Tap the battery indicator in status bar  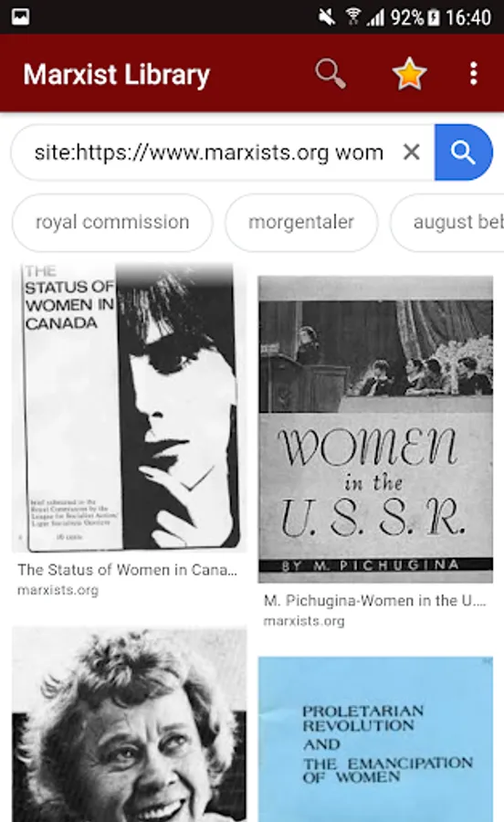434,18
